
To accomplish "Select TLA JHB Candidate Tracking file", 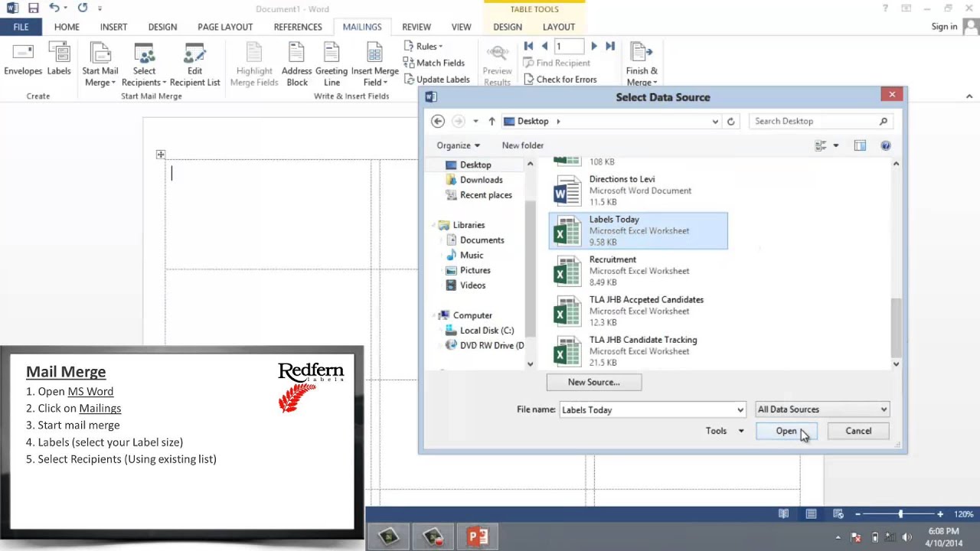I will (638, 351).
